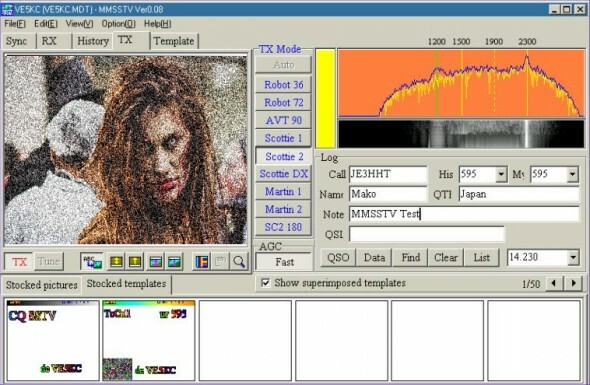
Task: Switch to the History tab
Action: tap(93, 41)
